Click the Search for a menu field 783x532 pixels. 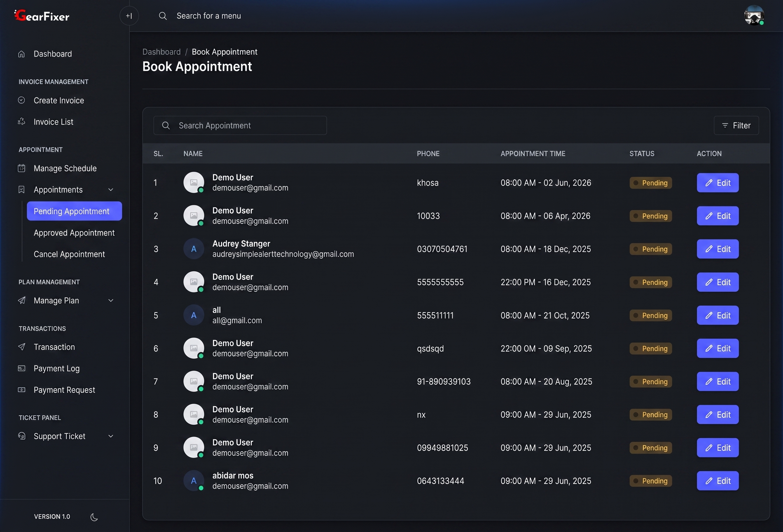tap(209, 16)
